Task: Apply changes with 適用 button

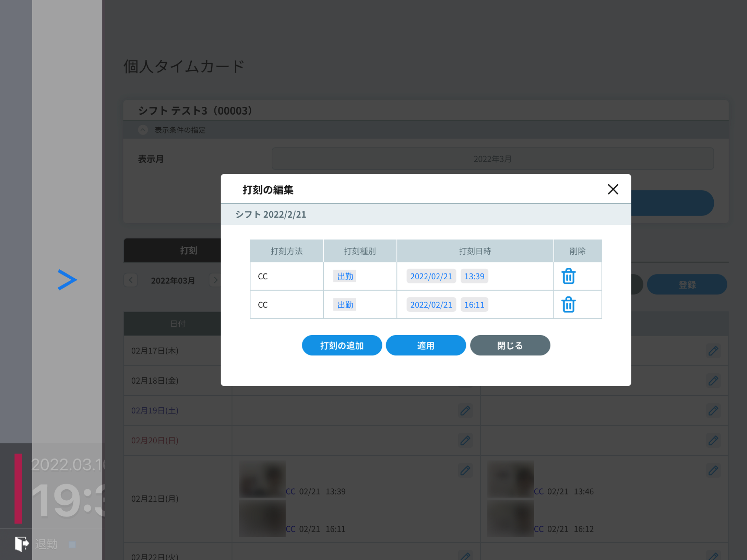Action: click(x=425, y=345)
